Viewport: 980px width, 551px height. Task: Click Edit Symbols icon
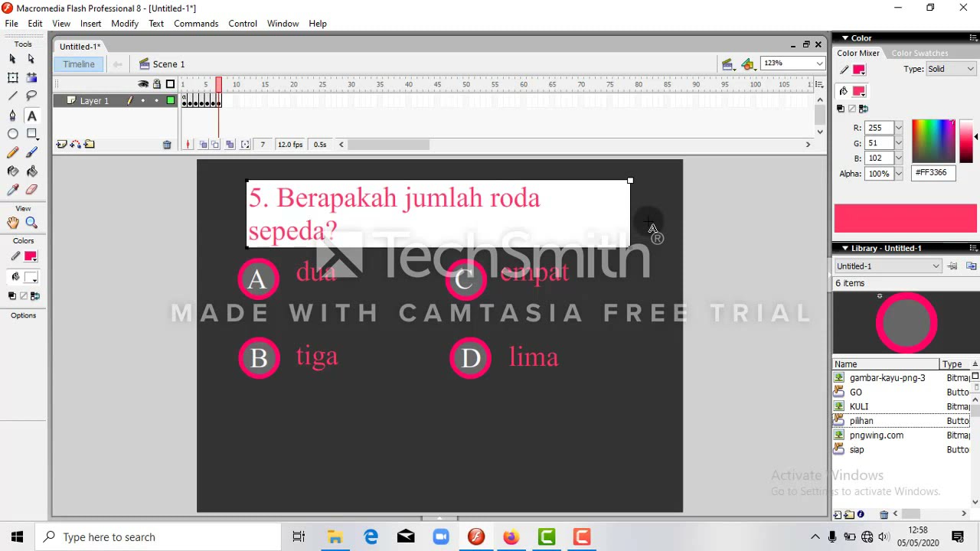[748, 64]
